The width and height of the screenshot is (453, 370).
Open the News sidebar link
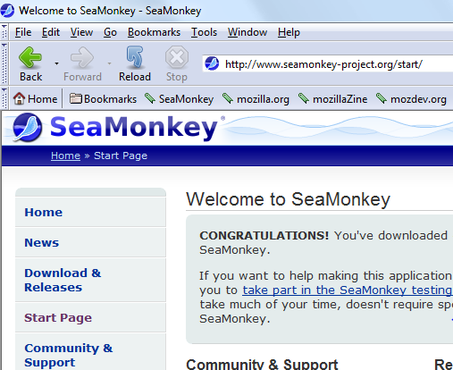point(42,243)
